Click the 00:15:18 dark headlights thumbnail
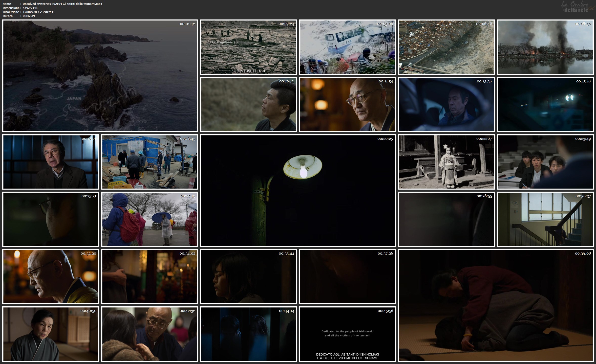596x364 pixels. [545, 105]
